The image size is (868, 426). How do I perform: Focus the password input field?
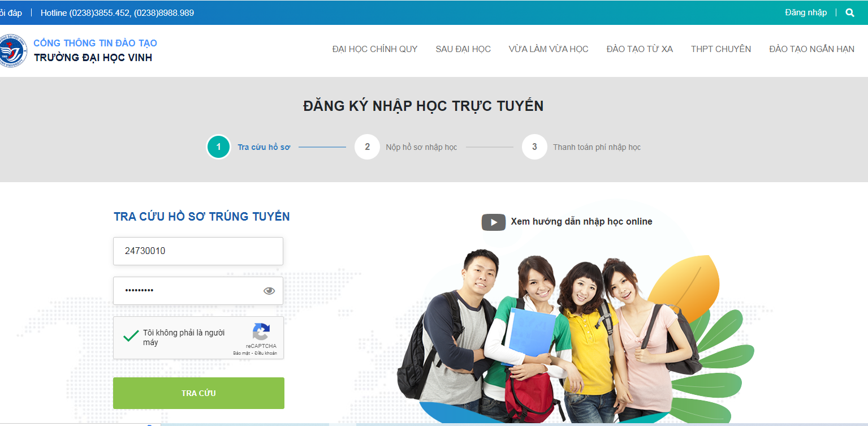pos(198,291)
